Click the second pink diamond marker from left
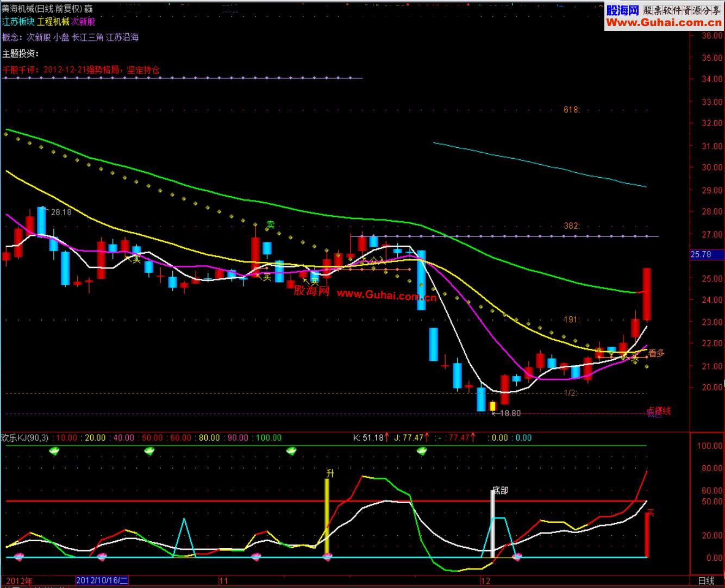Image resolution: width=725 pixels, height=588 pixels. pos(102,556)
